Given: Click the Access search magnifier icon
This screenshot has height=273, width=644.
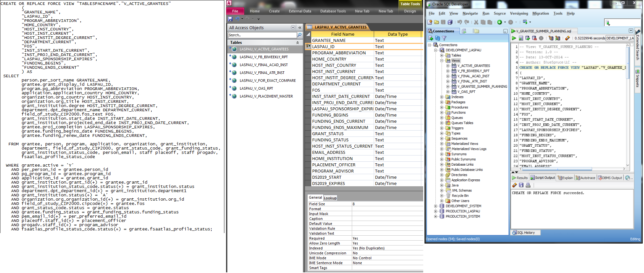Looking at the screenshot, I should tap(299, 35).
